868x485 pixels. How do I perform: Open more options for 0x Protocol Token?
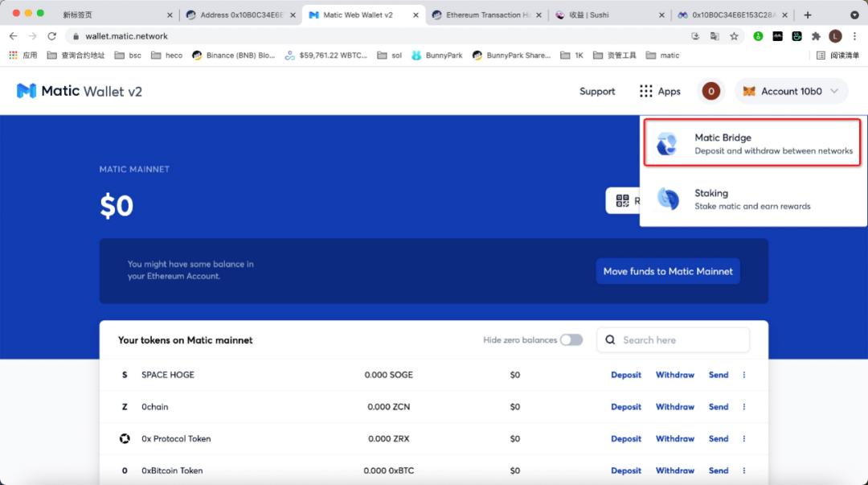click(x=744, y=439)
